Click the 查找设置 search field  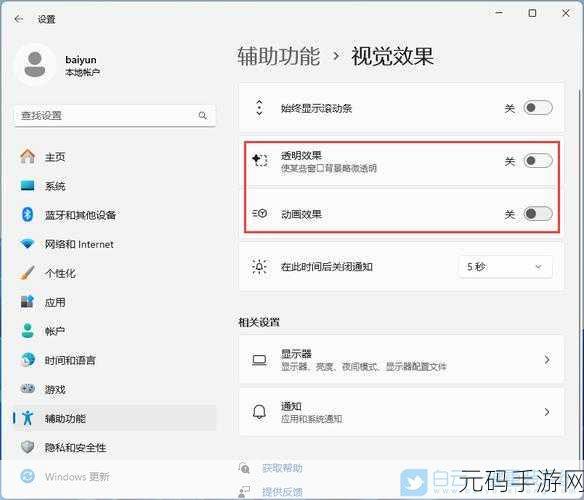point(115,116)
